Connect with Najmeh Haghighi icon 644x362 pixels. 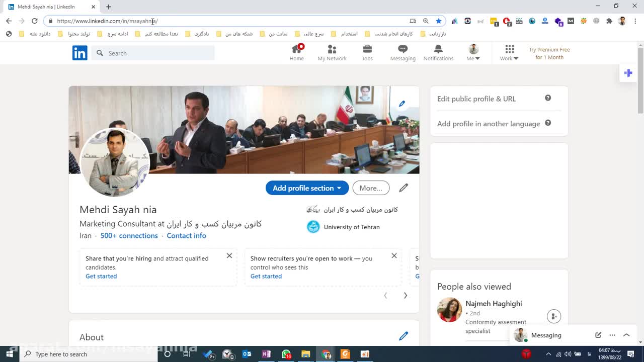pos(553,316)
